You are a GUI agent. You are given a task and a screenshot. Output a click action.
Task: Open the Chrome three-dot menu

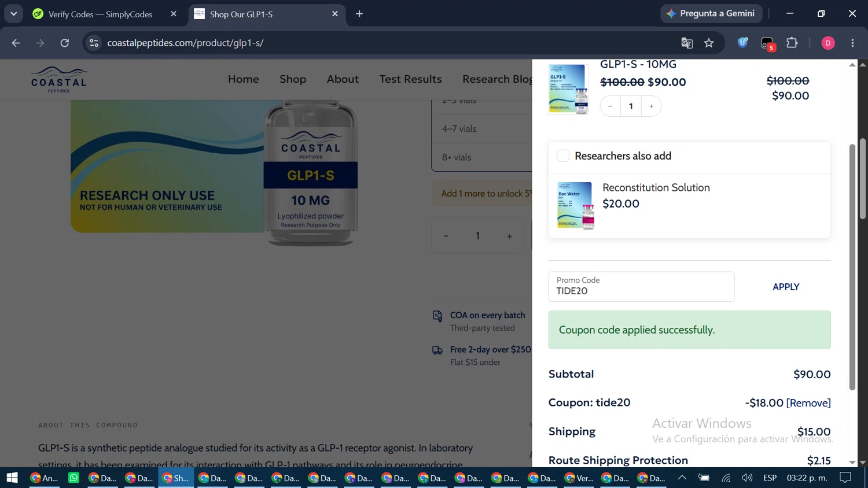pyautogui.click(x=852, y=43)
